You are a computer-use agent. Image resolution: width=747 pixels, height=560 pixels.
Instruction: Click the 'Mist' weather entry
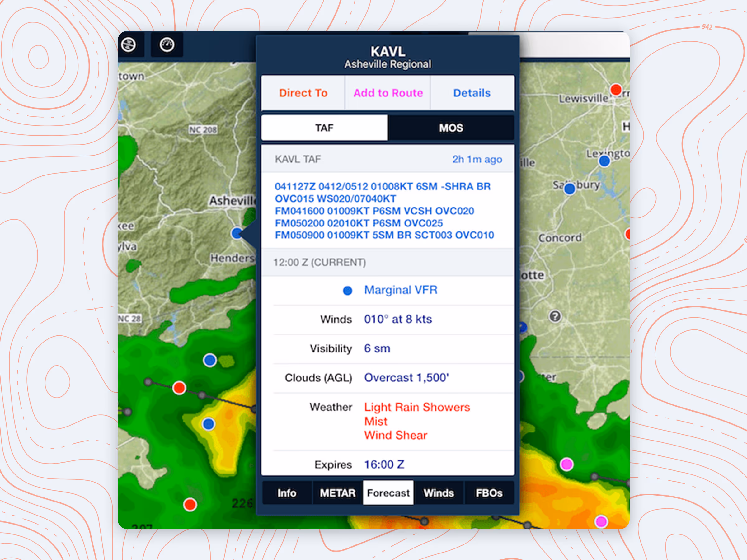coord(376,421)
